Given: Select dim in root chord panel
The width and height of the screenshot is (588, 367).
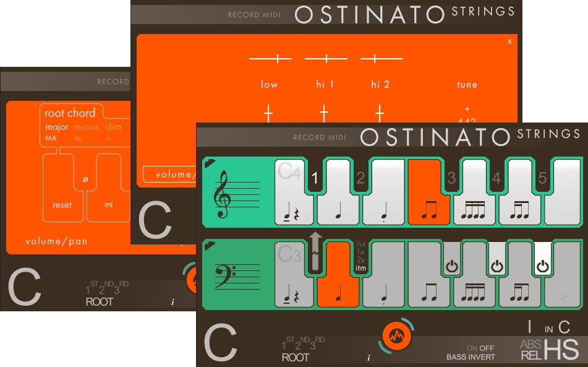Looking at the screenshot, I should [x=114, y=127].
